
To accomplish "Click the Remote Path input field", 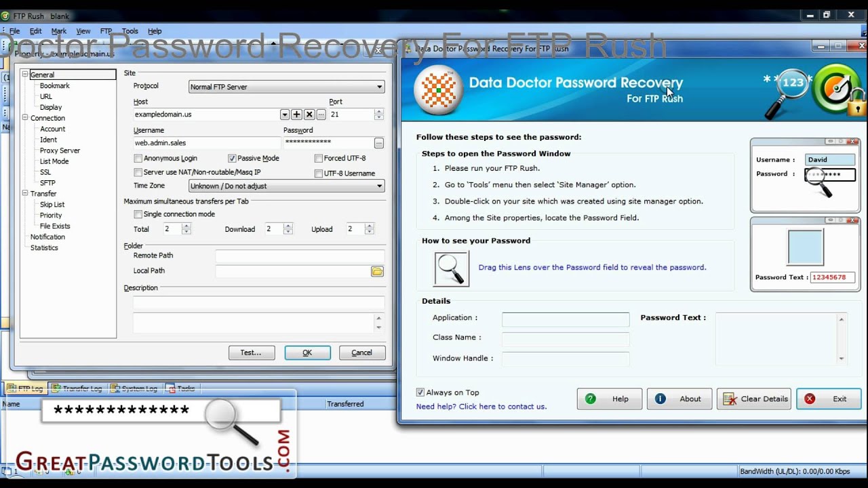I will (300, 256).
